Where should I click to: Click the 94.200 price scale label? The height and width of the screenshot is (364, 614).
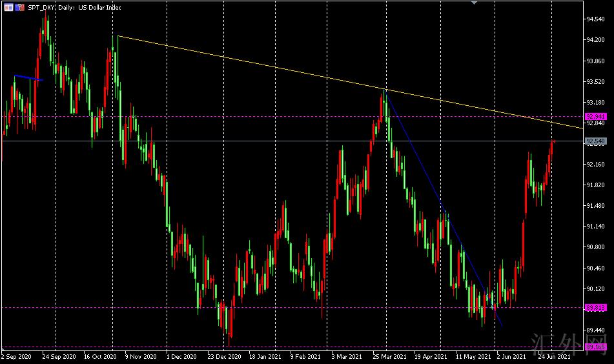[x=595, y=39]
